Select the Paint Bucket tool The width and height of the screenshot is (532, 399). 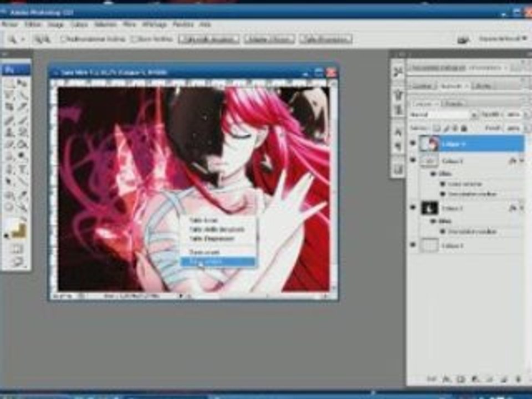pos(22,145)
